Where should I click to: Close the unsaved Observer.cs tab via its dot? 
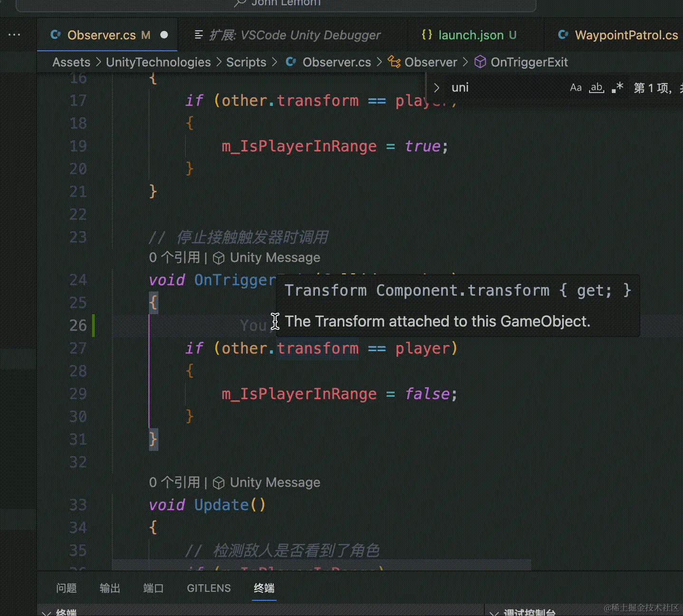[164, 35]
